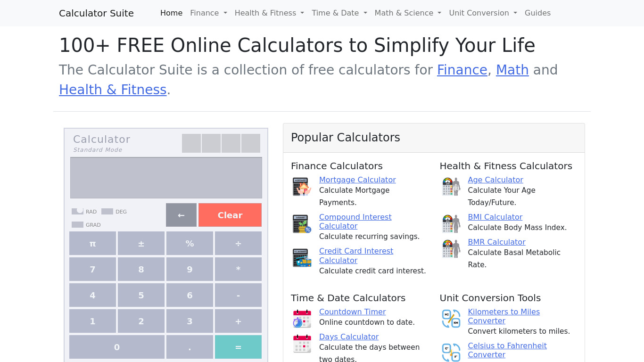Open the Home navigation item

point(171,13)
